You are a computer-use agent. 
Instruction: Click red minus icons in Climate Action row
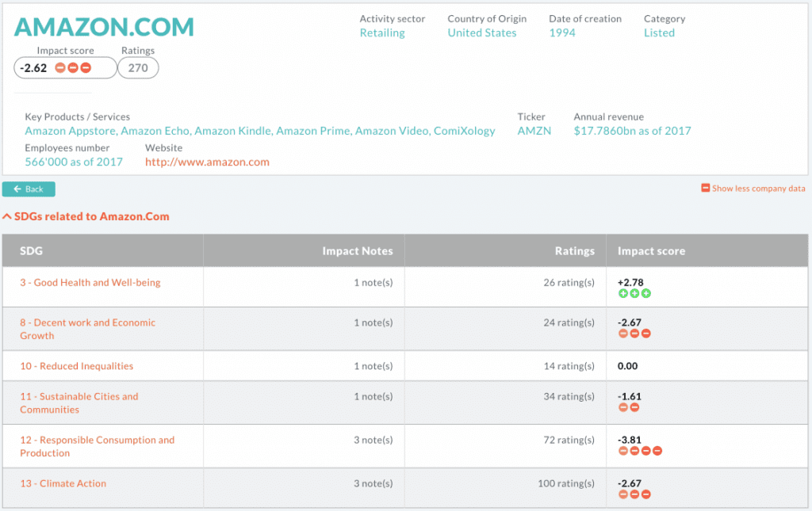pyautogui.click(x=634, y=494)
